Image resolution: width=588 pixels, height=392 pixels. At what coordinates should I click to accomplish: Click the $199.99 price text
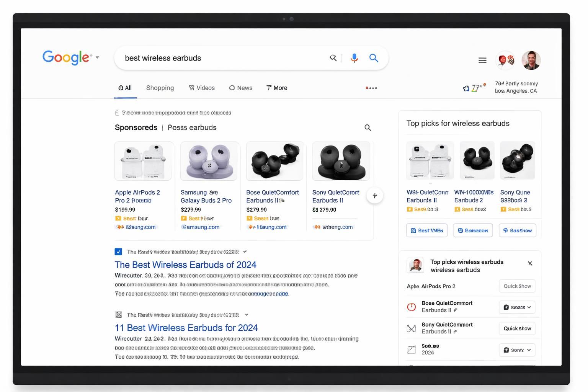[125, 210]
